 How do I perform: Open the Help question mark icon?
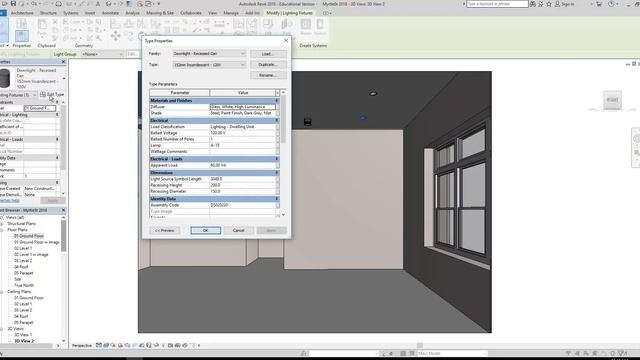click(611, 4)
